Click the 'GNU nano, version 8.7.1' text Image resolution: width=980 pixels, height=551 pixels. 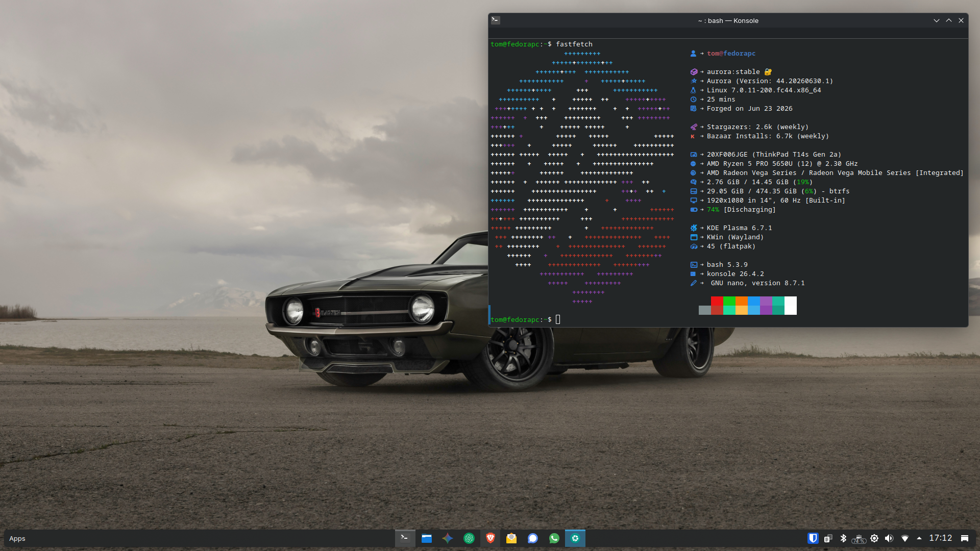point(758,283)
